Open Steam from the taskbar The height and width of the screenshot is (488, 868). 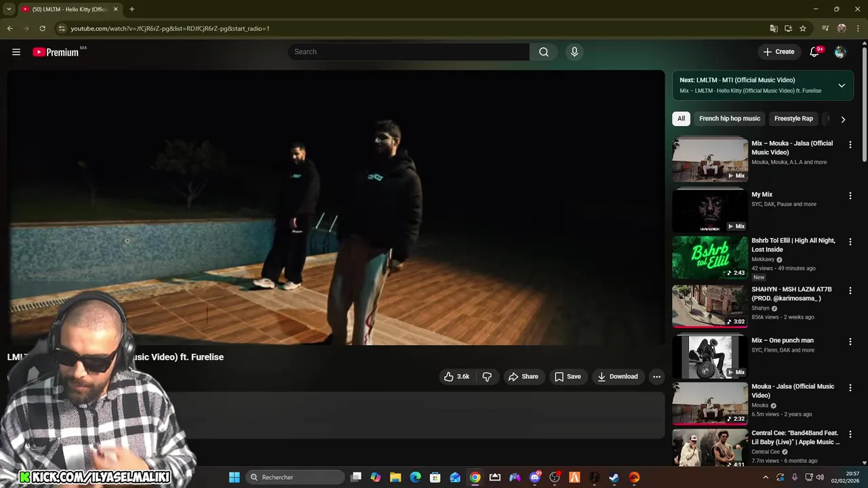(x=614, y=477)
